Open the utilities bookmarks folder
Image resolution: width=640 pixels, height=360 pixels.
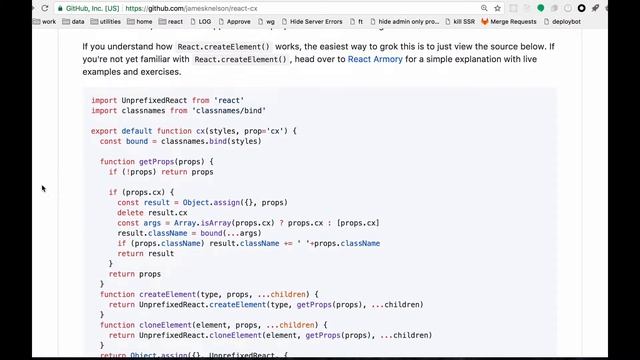click(x=106, y=22)
